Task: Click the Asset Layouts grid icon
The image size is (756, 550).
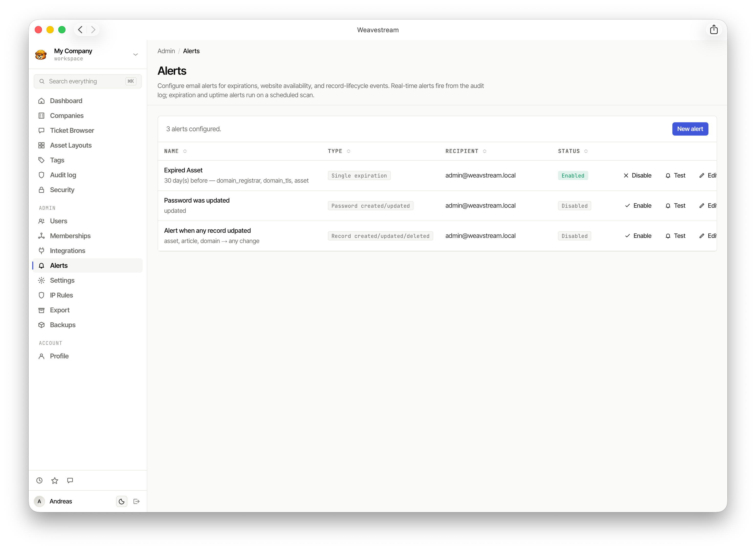Action: click(x=41, y=145)
